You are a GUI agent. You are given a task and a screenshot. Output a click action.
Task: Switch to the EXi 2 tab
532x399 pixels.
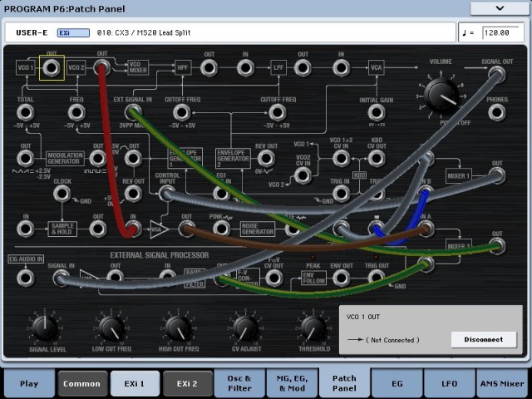[x=187, y=383]
